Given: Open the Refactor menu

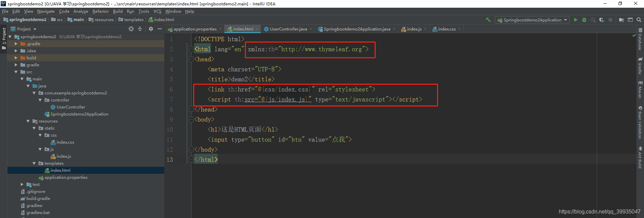Looking at the screenshot, I should click(x=101, y=11).
